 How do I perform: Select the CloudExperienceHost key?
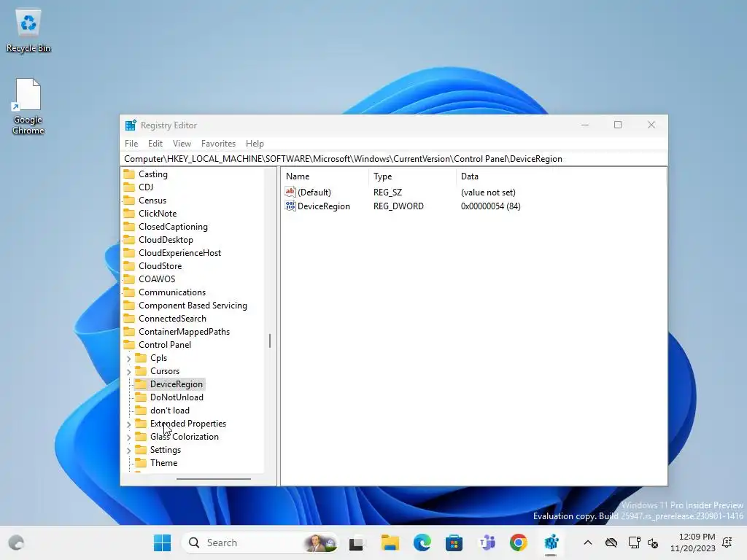179,252
